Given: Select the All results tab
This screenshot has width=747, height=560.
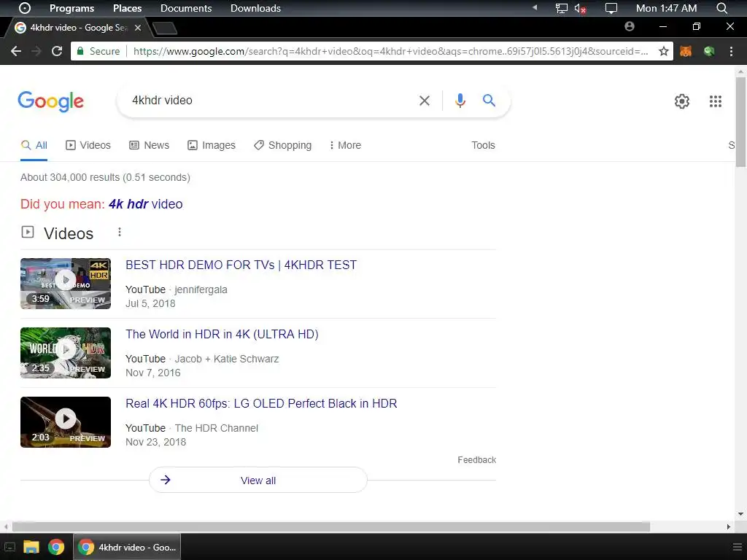Looking at the screenshot, I should pos(34,145).
